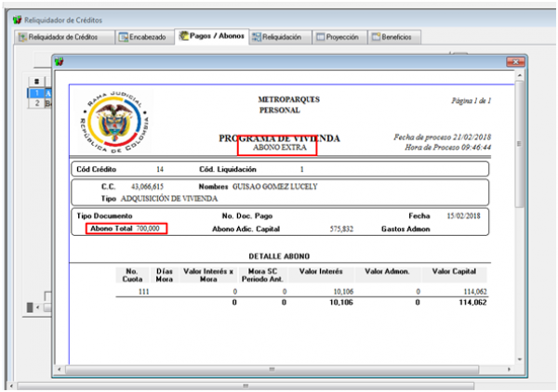Viewport: 558px width, 392px height.
Task: Close the report preview window
Action: [x=515, y=62]
